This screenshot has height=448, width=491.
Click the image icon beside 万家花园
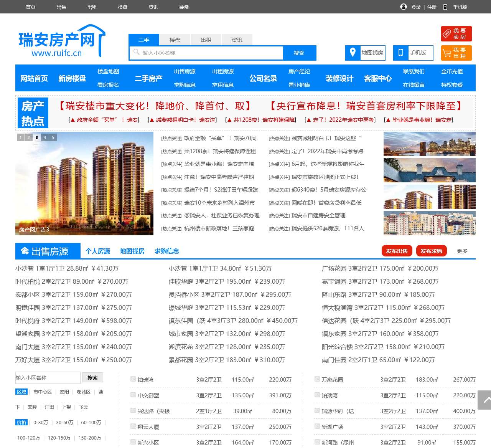pos(317,379)
